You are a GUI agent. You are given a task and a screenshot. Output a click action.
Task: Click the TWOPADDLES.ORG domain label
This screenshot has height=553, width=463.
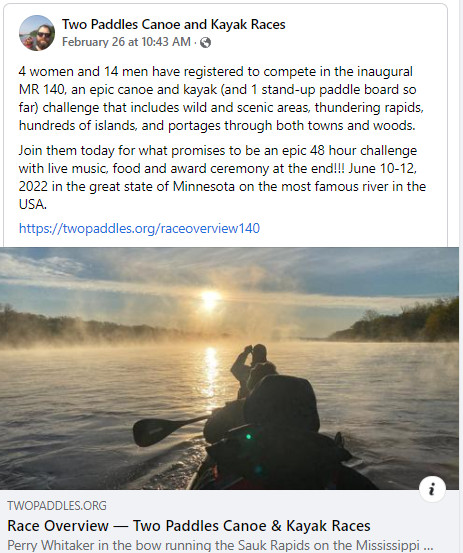pos(57,506)
